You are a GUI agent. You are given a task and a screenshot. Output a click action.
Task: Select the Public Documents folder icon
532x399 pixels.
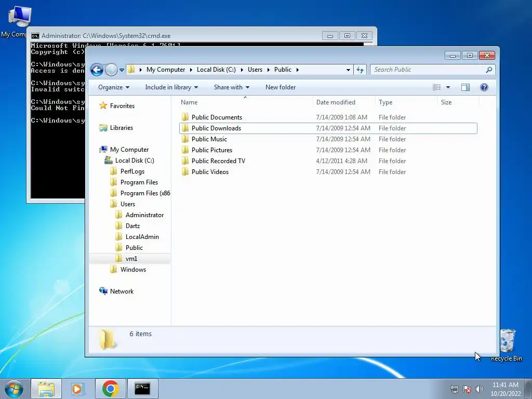tap(185, 117)
